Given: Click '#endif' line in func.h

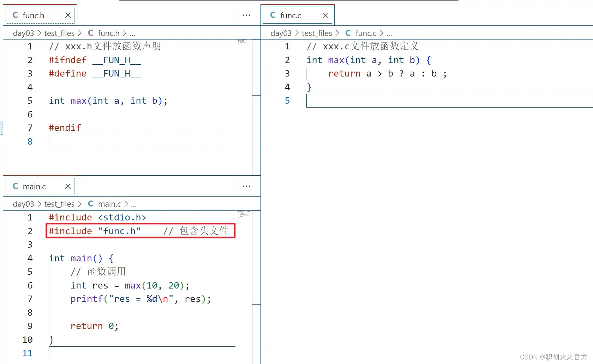Looking at the screenshot, I should point(65,128).
